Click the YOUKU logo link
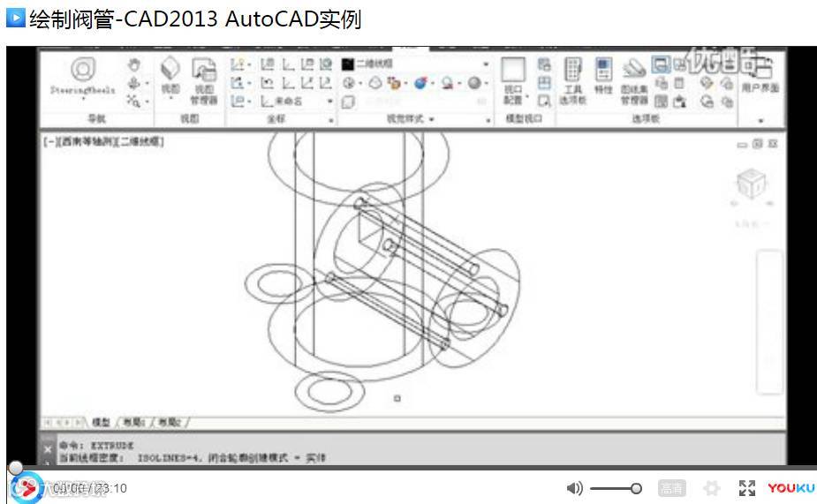 point(791,488)
